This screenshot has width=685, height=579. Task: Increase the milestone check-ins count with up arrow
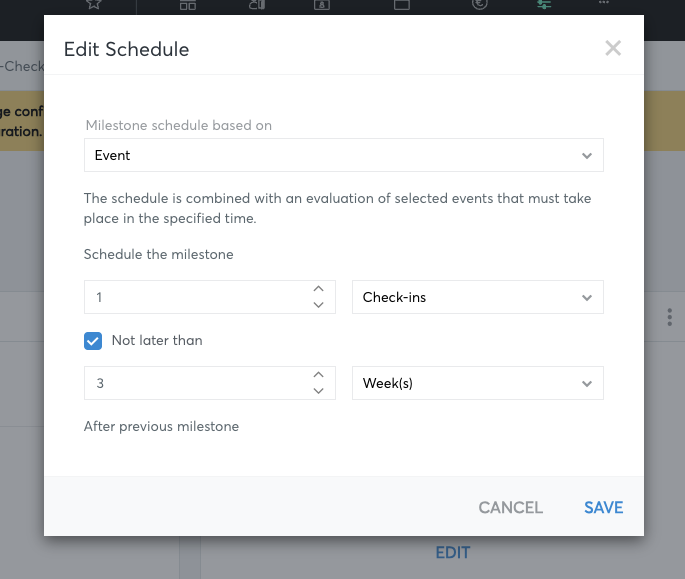[x=318, y=289]
